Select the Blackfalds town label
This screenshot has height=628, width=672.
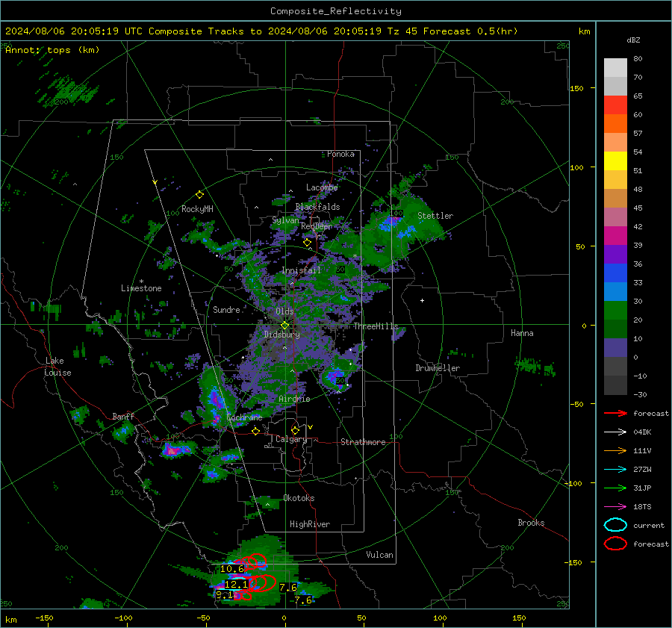(x=317, y=207)
